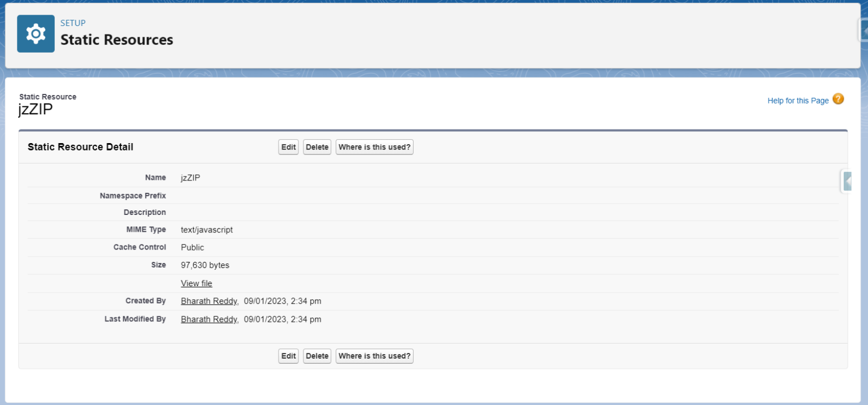Click the SETUP breadcrumb label
Screen dimensions: 868x405
pos(72,23)
